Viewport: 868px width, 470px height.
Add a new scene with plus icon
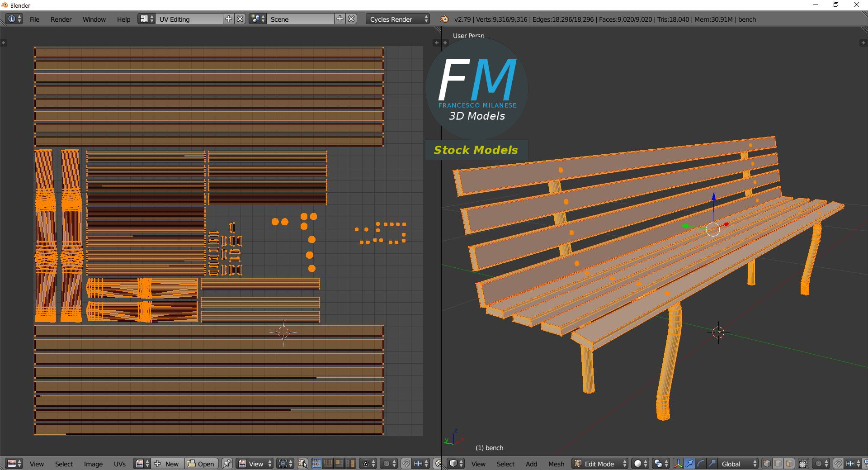point(340,19)
